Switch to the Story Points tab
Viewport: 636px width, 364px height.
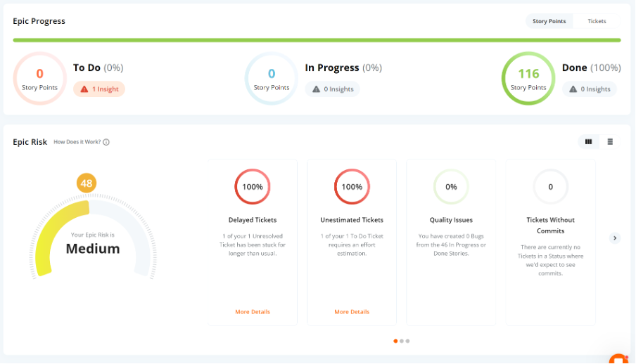[x=549, y=21]
